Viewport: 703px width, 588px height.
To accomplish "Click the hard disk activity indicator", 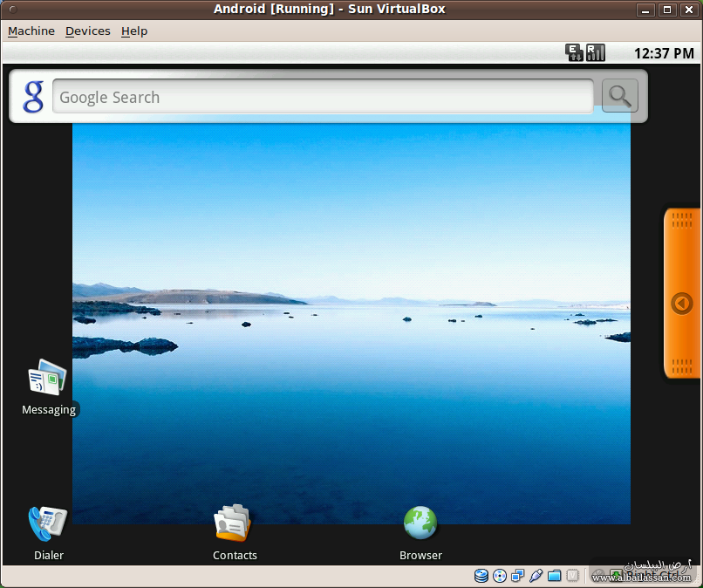I will pyautogui.click(x=481, y=576).
